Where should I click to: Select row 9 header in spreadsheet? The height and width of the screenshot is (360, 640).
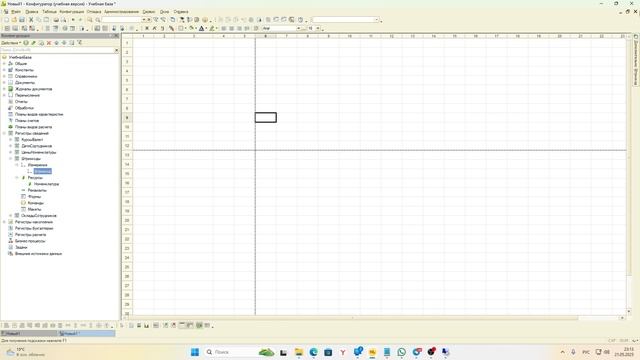point(127,118)
